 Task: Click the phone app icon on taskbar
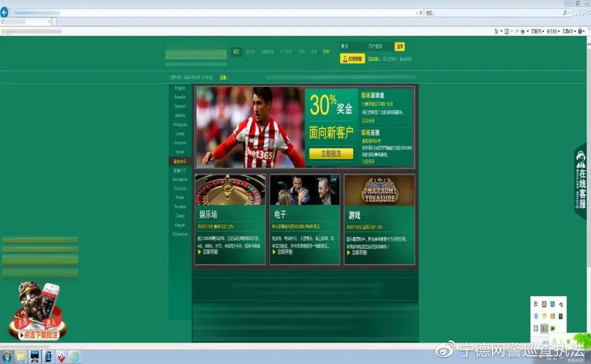pyautogui.click(x=48, y=356)
